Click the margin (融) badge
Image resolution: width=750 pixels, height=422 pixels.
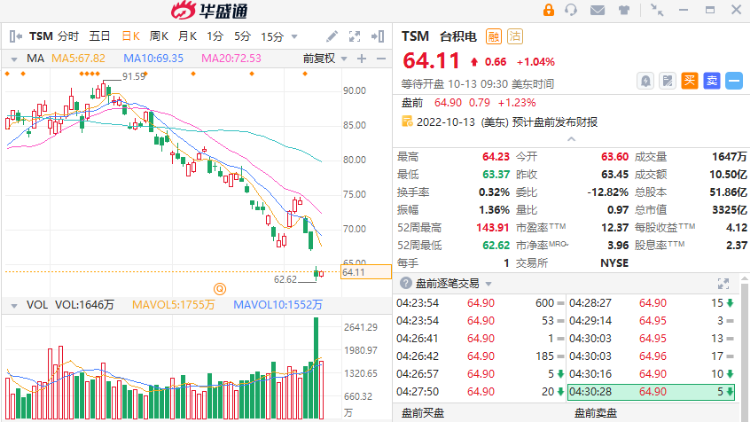click(x=494, y=36)
